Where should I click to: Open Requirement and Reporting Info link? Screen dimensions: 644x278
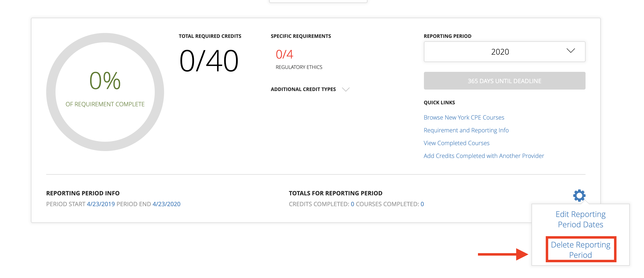tap(466, 130)
